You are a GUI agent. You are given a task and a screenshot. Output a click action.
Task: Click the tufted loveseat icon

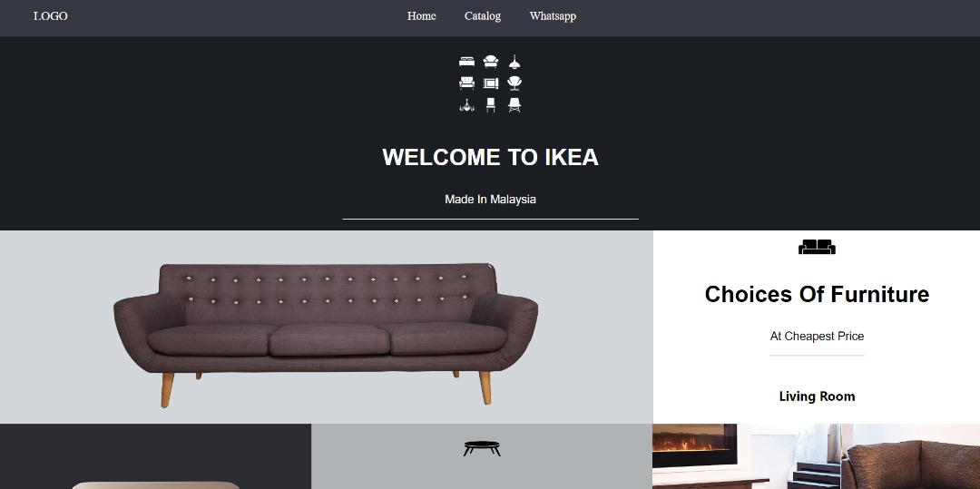click(467, 83)
